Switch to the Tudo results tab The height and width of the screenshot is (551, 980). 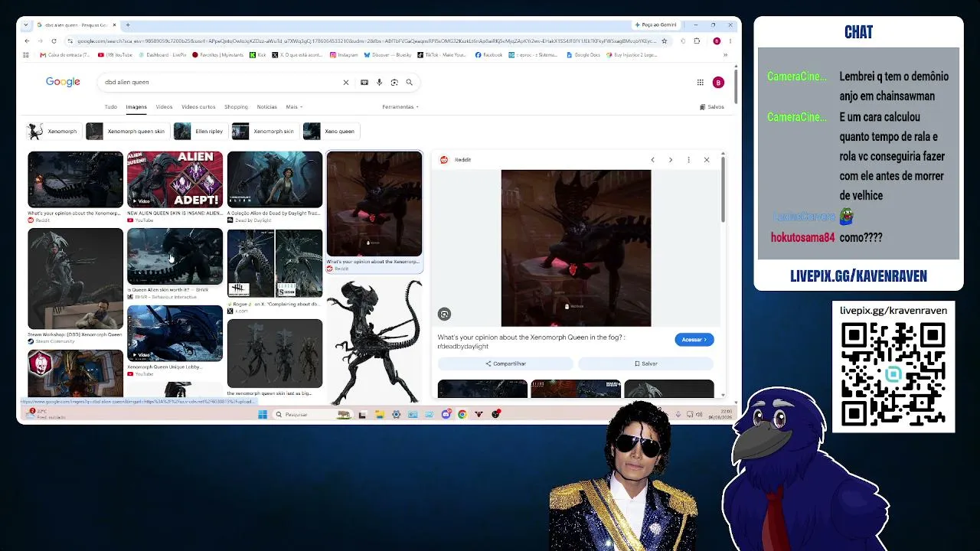pos(111,107)
